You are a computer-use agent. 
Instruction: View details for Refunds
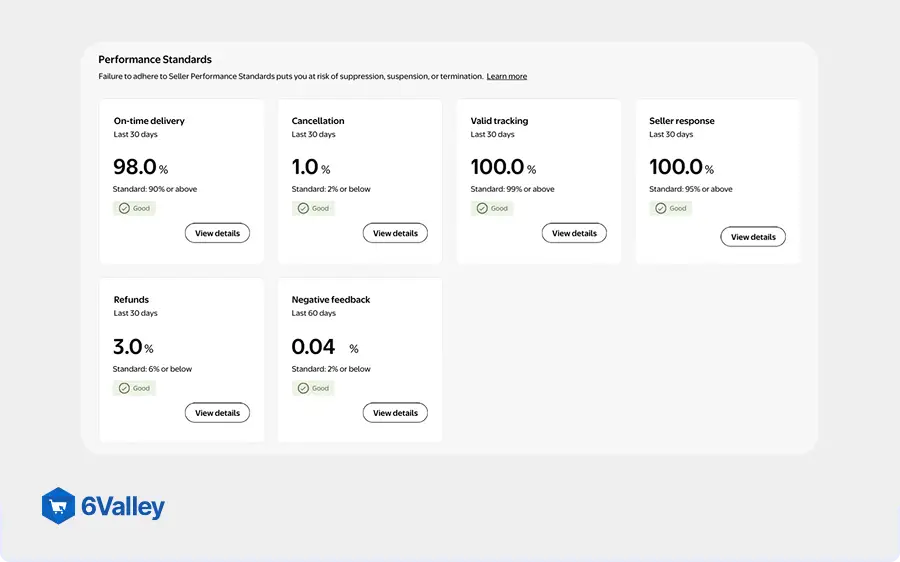(x=217, y=413)
